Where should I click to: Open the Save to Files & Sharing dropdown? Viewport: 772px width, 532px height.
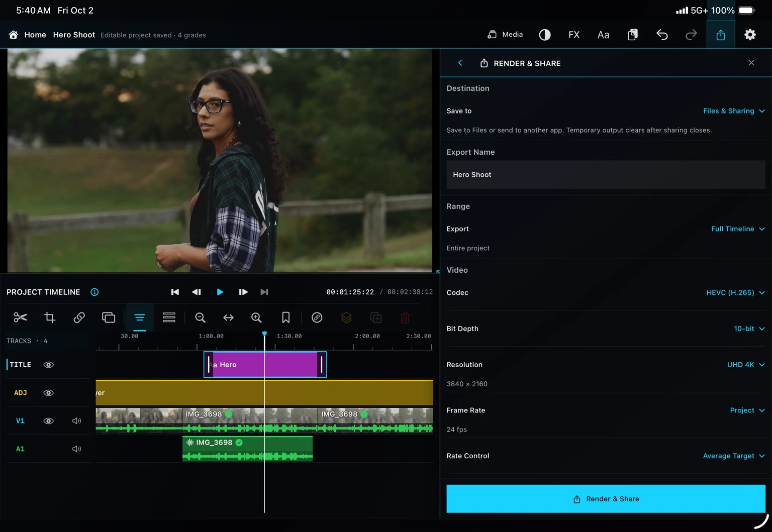[734, 111]
